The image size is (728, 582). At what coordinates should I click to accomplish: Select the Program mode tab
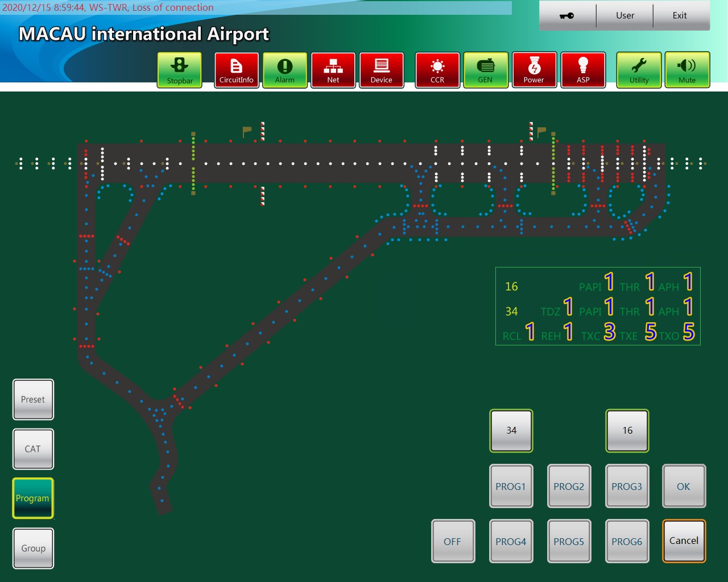click(x=33, y=498)
